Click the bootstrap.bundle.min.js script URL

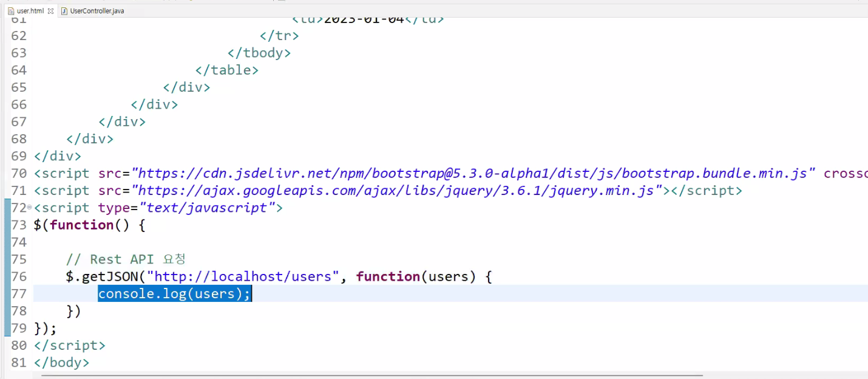(473, 174)
